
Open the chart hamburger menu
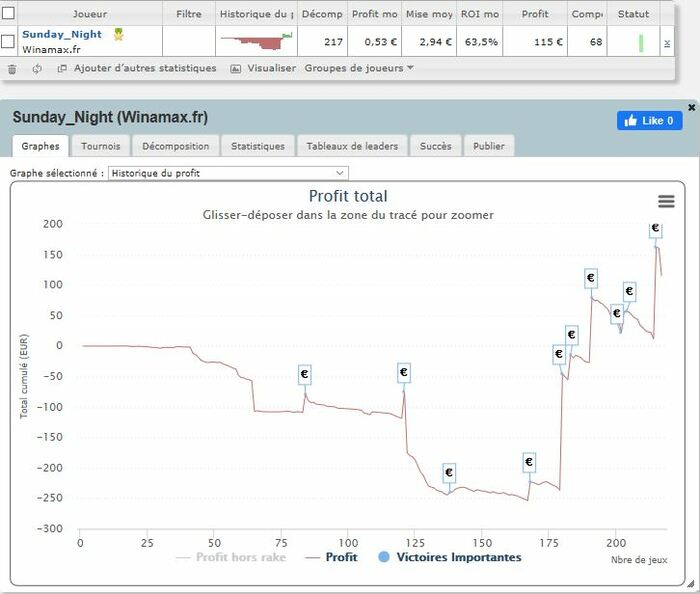point(666,201)
